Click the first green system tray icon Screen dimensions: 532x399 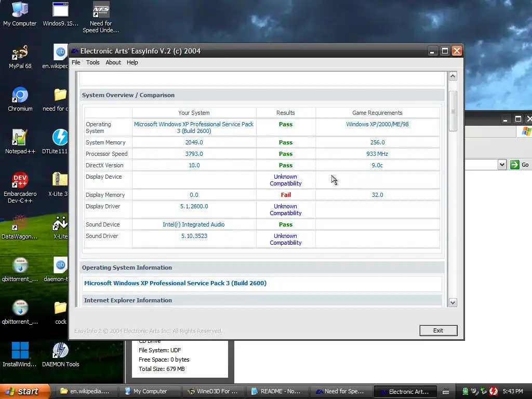click(x=465, y=391)
